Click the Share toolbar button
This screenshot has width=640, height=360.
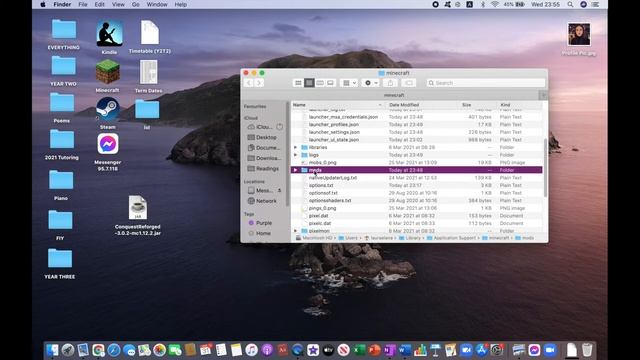click(x=390, y=83)
